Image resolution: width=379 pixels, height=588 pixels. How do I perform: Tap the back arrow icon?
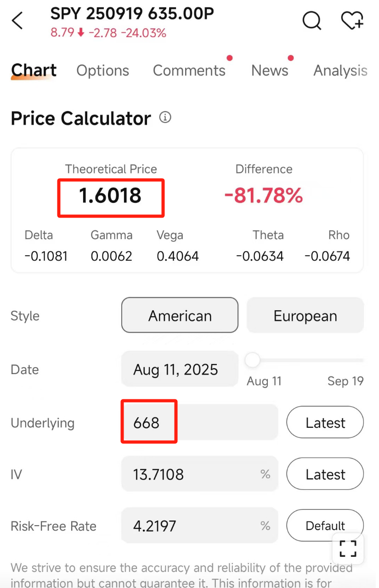(17, 21)
